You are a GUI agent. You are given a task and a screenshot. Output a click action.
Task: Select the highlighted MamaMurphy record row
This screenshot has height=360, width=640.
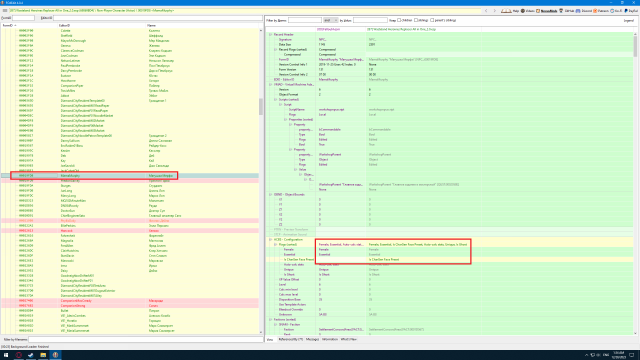130,176
